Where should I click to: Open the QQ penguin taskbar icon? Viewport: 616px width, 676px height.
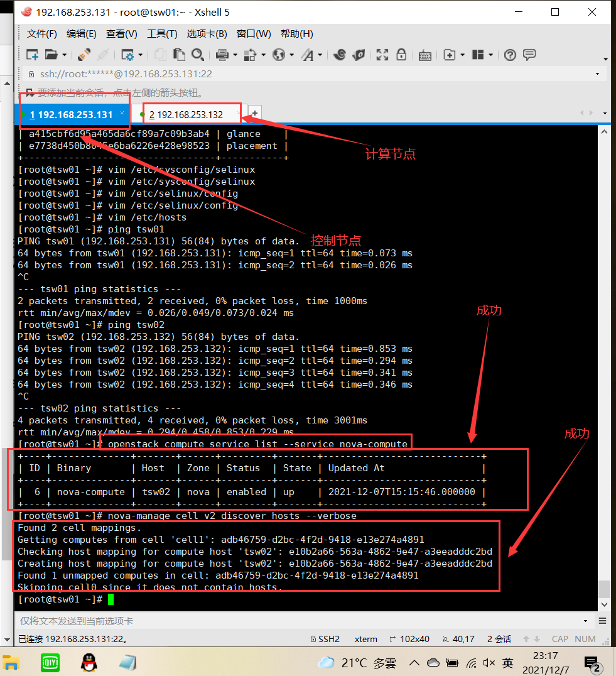click(89, 663)
